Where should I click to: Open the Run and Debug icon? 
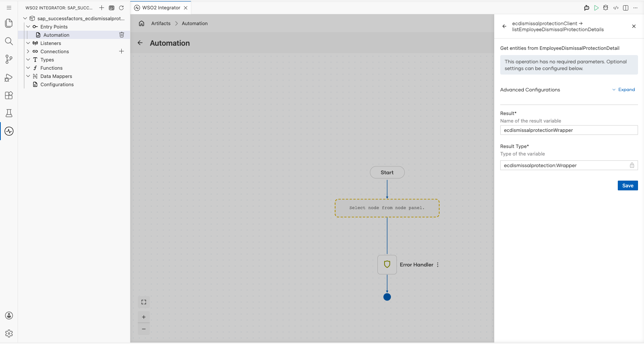point(9,77)
